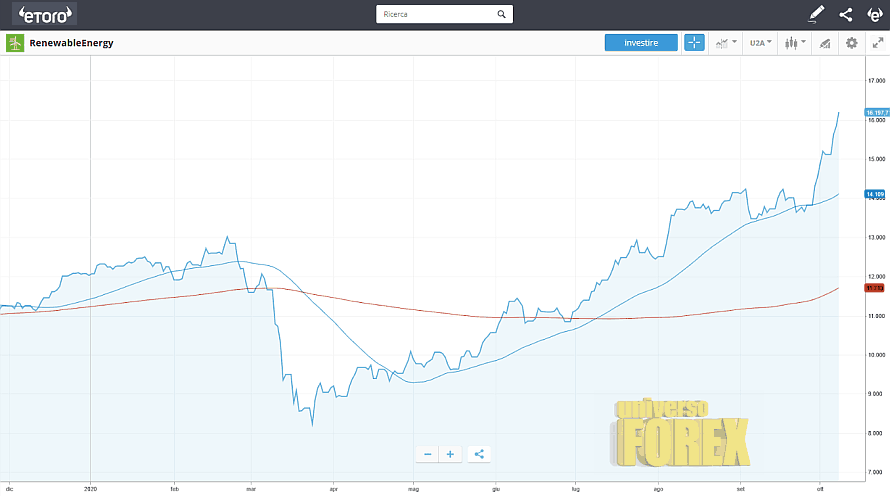
Task: Click the current price label on axis
Action: [x=877, y=112]
